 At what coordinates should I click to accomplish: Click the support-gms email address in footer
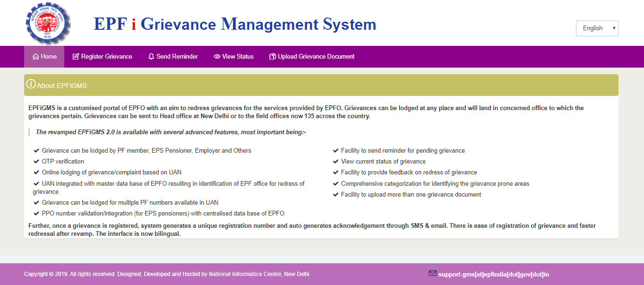point(493,274)
